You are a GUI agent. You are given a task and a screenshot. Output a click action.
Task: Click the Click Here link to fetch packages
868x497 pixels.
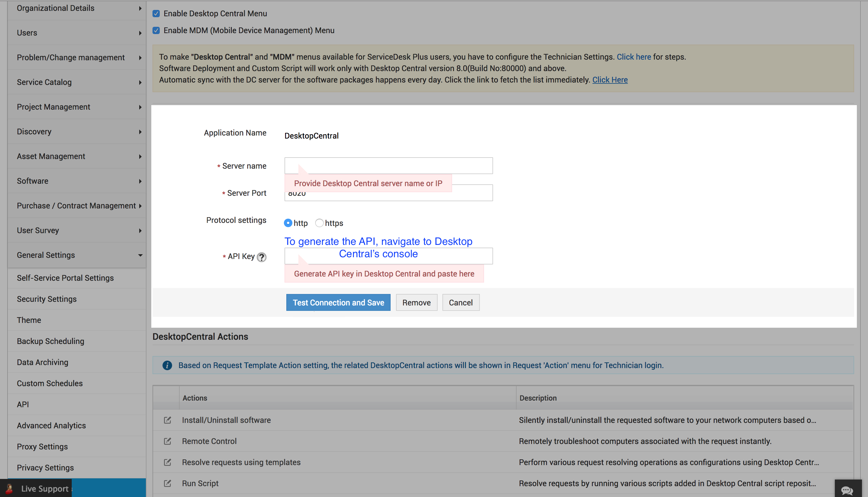610,80
